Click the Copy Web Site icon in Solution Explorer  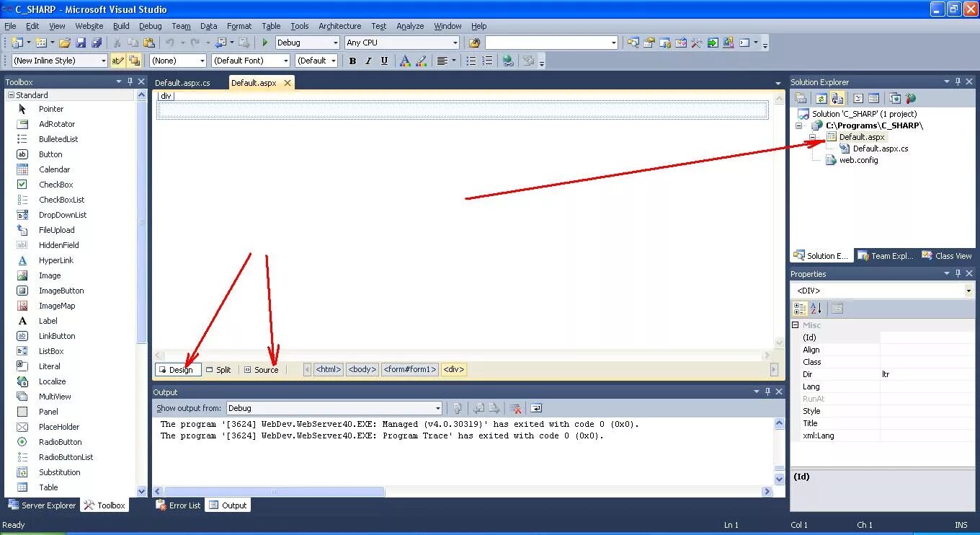(894, 98)
